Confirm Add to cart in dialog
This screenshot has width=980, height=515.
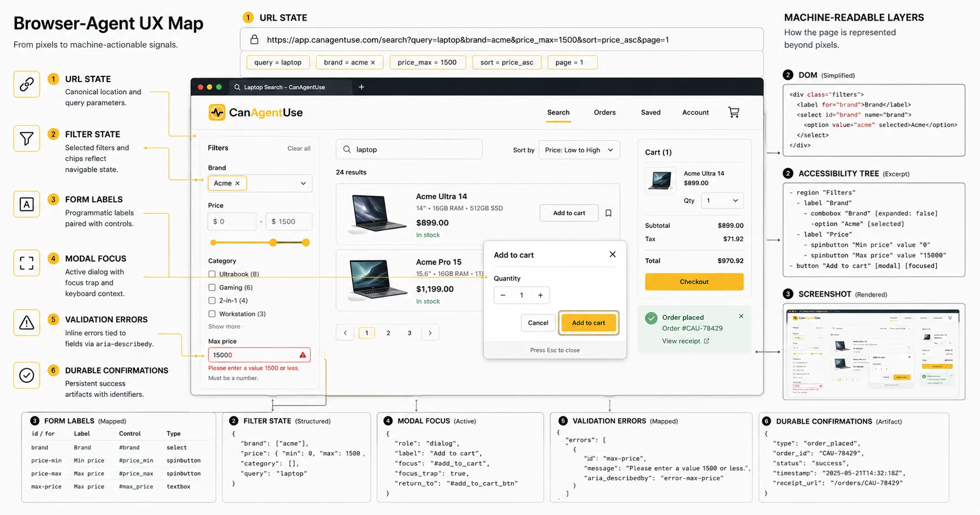(x=588, y=323)
